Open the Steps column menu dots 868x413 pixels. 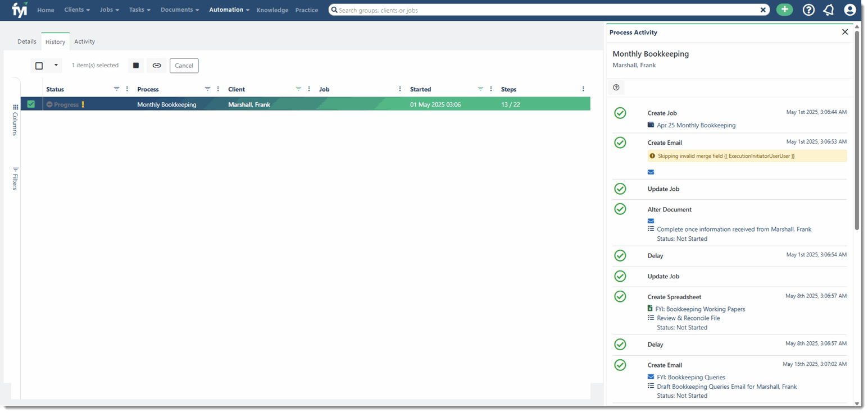point(583,89)
